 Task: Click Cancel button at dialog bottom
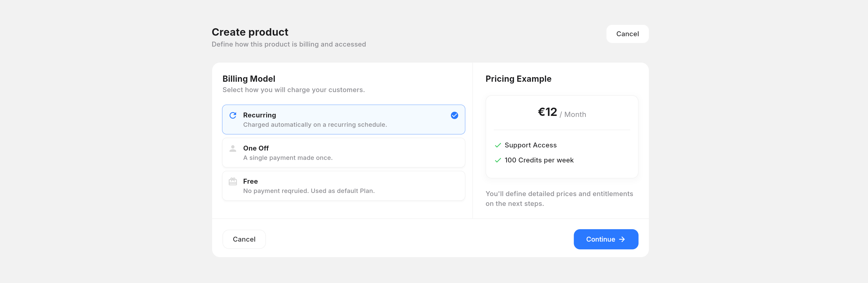[244, 239]
